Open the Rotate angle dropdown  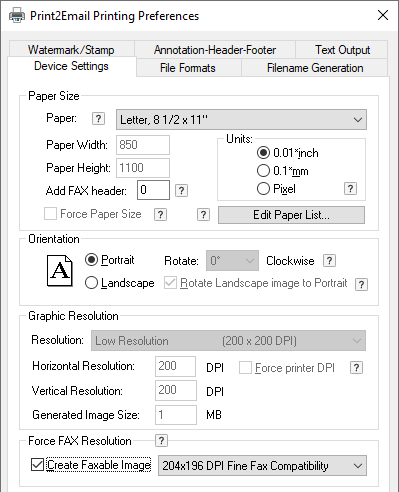(232, 260)
